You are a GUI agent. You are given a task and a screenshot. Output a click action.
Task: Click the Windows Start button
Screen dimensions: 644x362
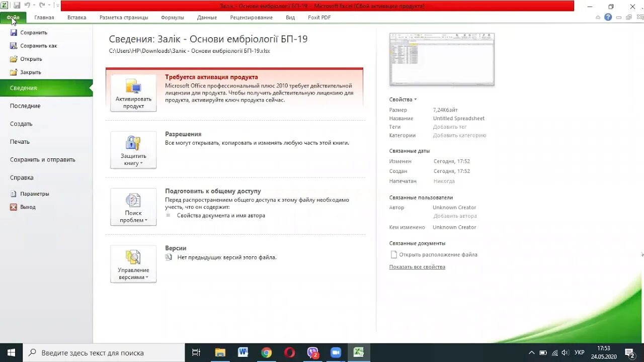point(11,352)
